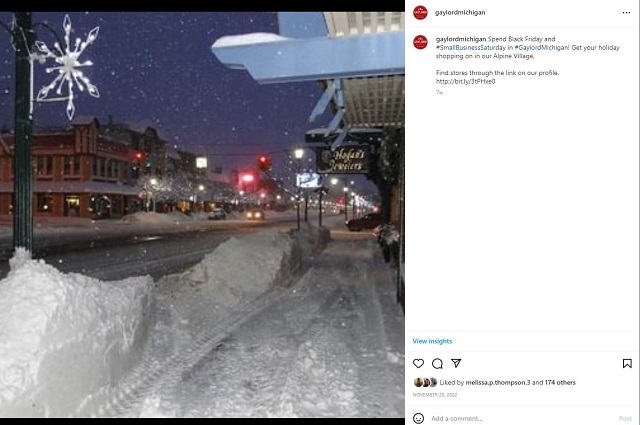This screenshot has width=640, height=425.
Task: Open melissa.p.thompson.3 profile link
Action: [x=498, y=383]
